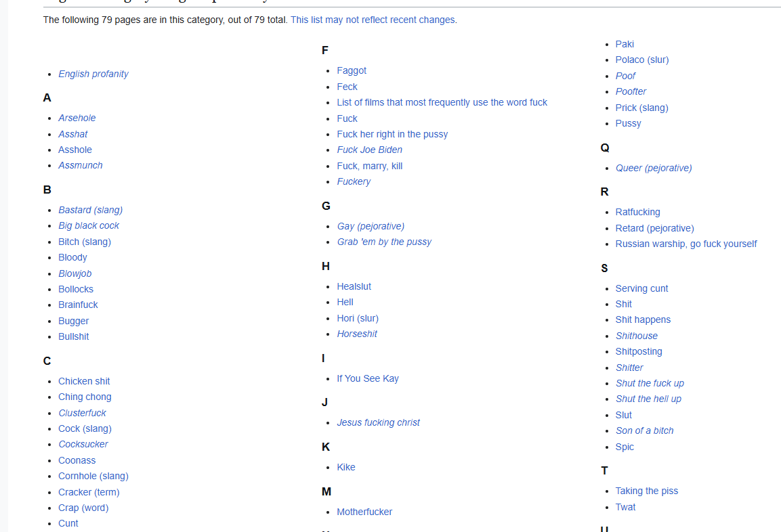Open the Clusterfuck entry

pos(82,413)
